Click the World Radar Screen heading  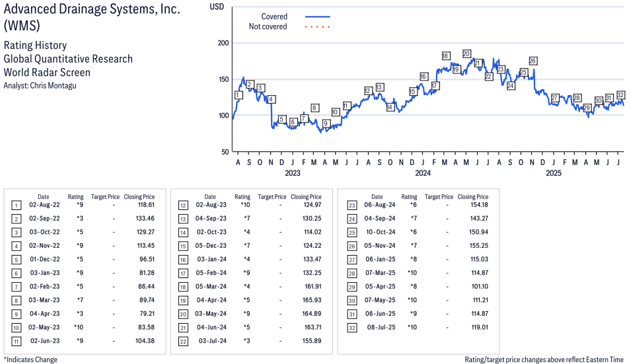[x=47, y=73]
